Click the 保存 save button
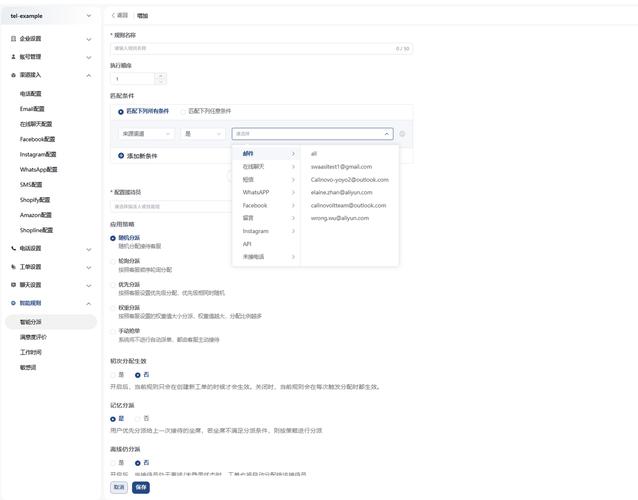Viewport: 638px width, 500px height. 141,487
